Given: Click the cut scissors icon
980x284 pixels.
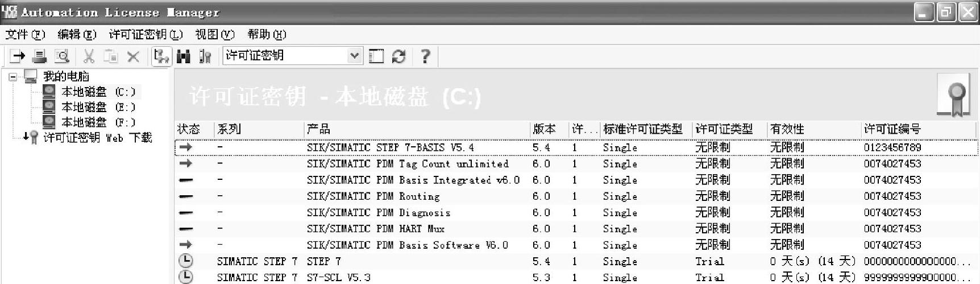Looking at the screenshot, I should [x=89, y=56].
